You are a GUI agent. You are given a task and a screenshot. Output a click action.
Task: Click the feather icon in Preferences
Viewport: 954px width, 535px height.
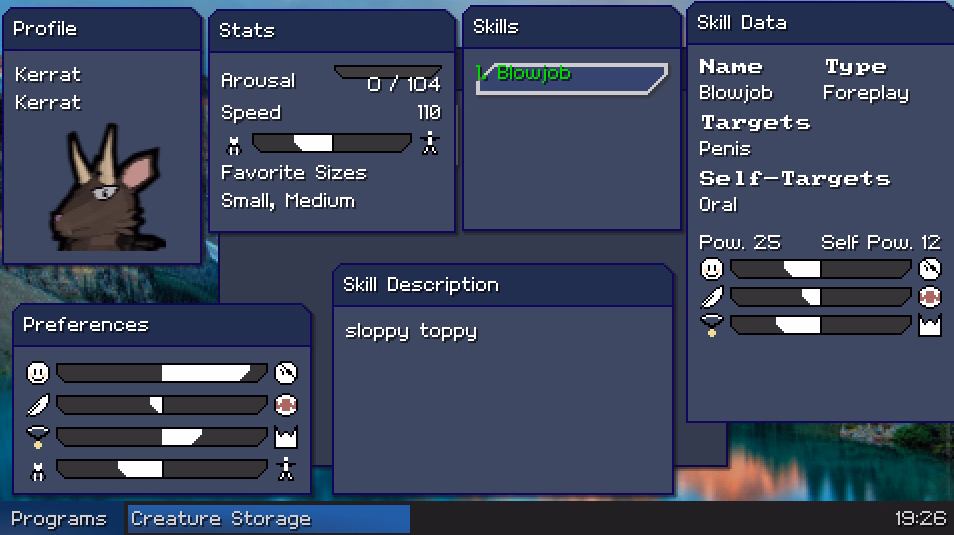click(38, 405)
